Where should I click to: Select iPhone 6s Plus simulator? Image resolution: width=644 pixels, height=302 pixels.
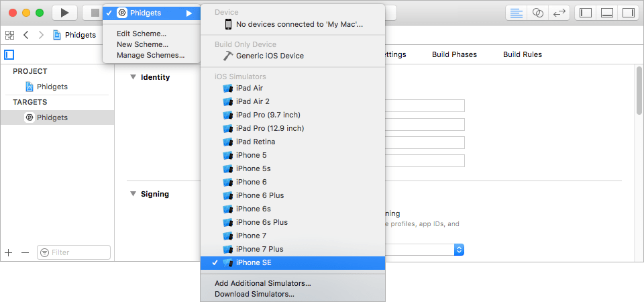(292, 222)
